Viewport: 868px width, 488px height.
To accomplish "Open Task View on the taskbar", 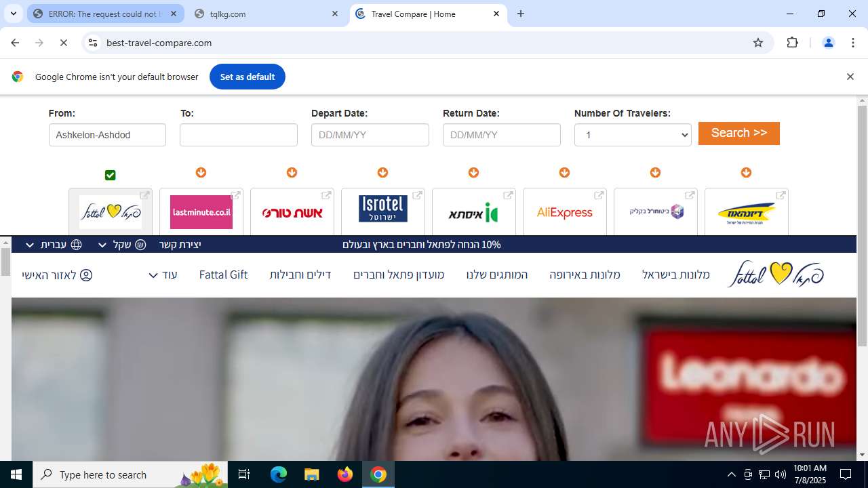I will pyautogui.click(x=244, y=474).
